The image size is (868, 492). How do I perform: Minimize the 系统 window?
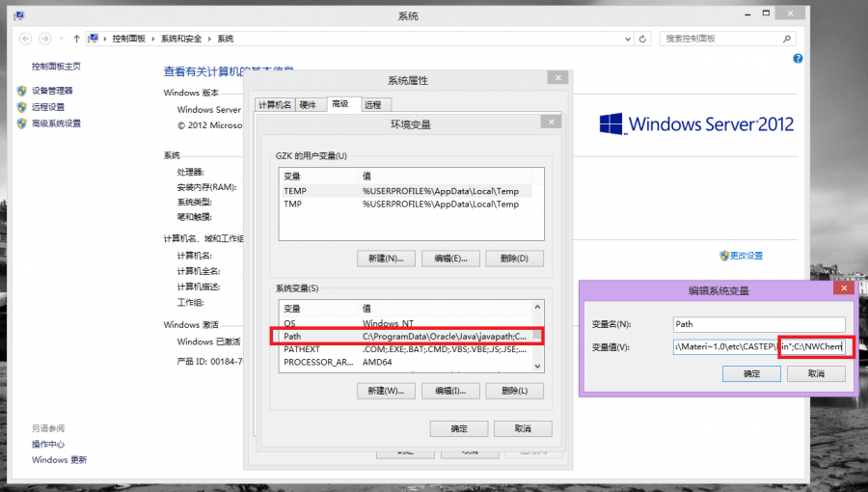[x=747, y=14]
